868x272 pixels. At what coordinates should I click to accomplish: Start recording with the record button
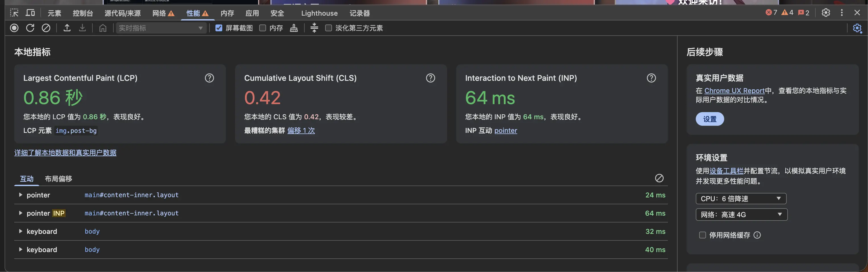[x=14, y=28]
